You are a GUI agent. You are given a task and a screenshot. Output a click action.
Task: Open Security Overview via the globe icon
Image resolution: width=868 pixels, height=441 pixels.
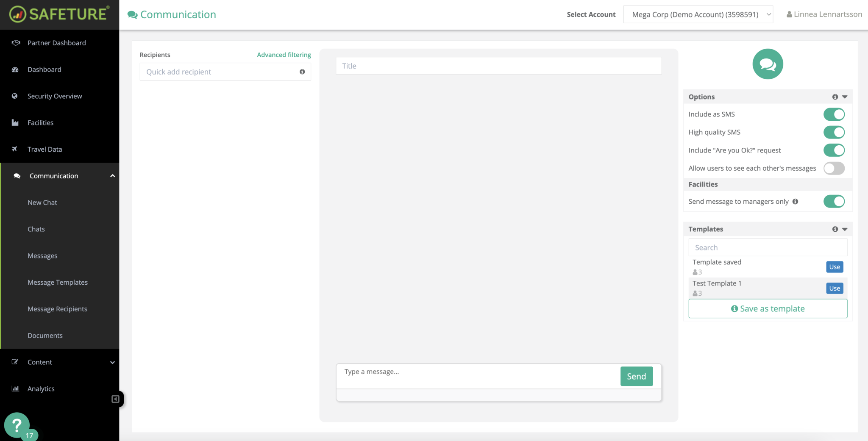15,96
